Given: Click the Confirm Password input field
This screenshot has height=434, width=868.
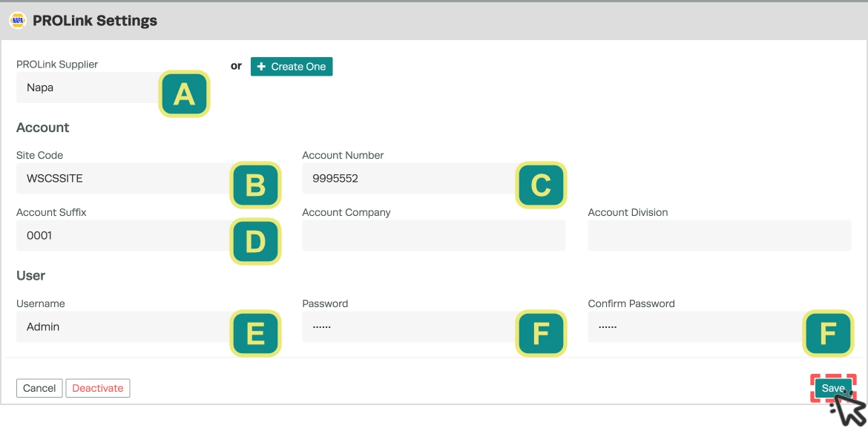Looking at the screenshot, I should [720, 326].
